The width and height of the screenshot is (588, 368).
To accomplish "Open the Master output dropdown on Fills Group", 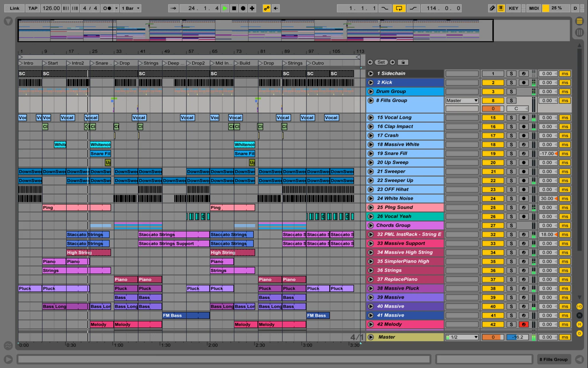I will (x=462, y=100).
